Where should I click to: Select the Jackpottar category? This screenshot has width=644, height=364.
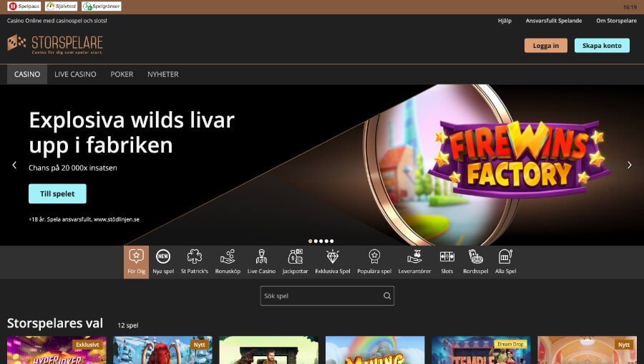[x=295, y=262]
